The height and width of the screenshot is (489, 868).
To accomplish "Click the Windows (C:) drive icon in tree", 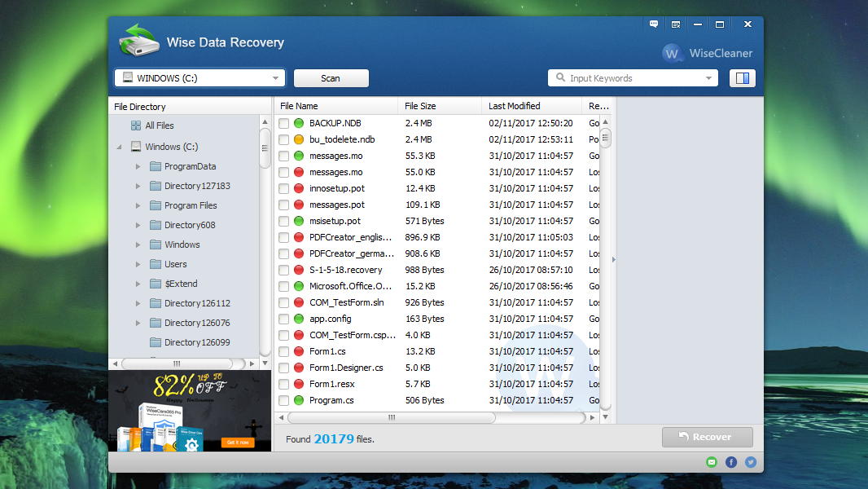I will coord(136,147).
